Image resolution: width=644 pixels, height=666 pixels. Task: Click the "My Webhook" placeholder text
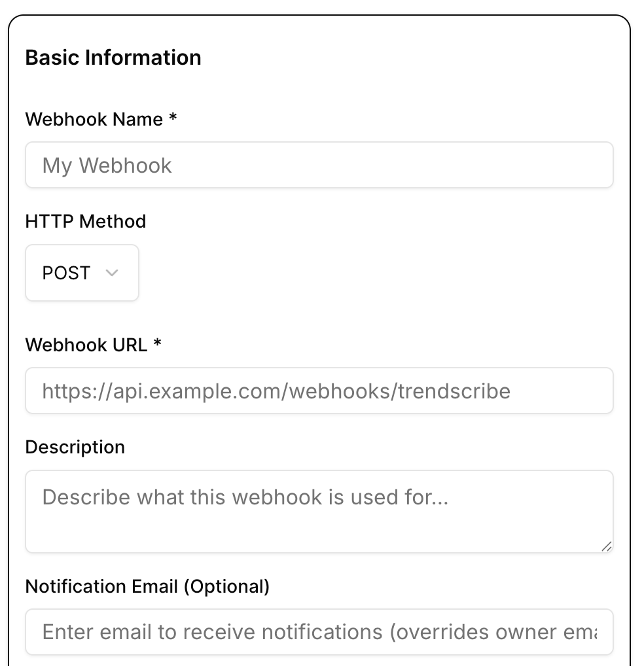click(x=107, y=166)
